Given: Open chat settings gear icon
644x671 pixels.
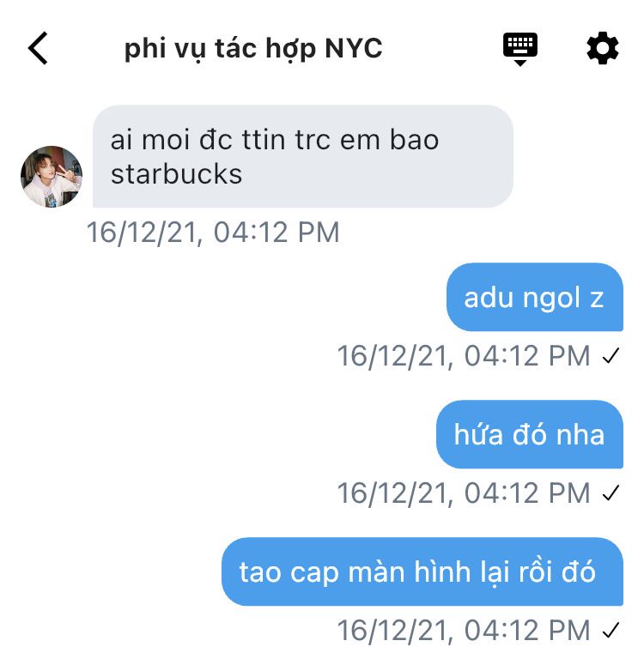Looking at the screenshot, I should (x=603, y=48).
